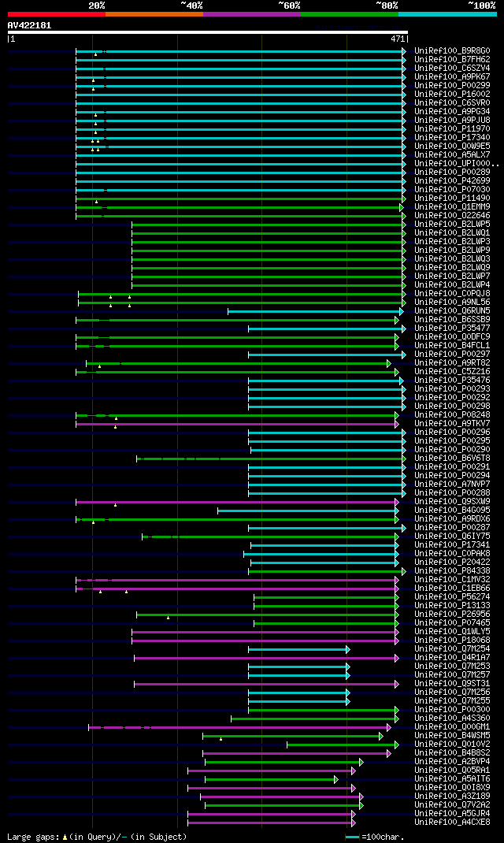Click label UniRef100_P11970
The height and width of the screenshot is (843, 504).
pos(452,129)
